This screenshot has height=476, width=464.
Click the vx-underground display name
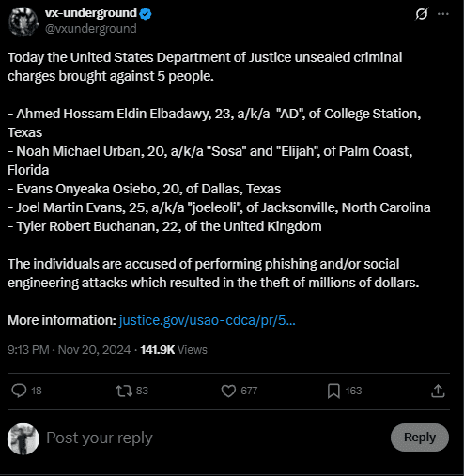[91, 13]
